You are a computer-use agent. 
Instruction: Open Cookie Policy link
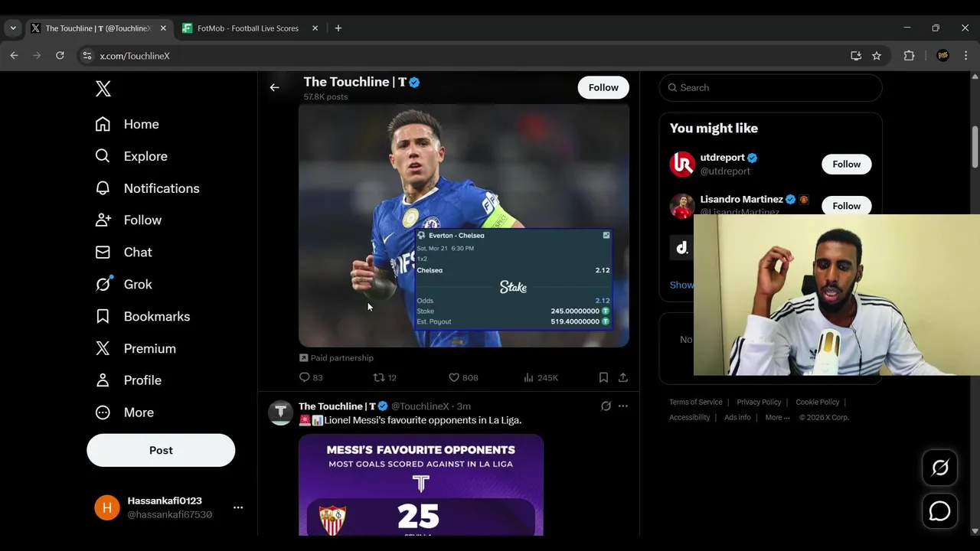[818, 403]
